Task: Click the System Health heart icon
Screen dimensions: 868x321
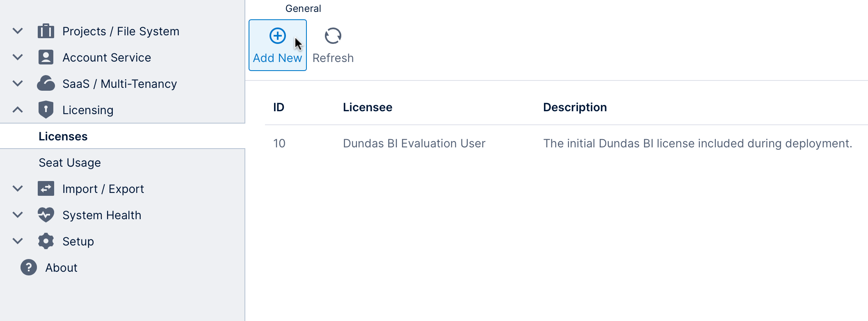Action: click(x=46, y=215)
